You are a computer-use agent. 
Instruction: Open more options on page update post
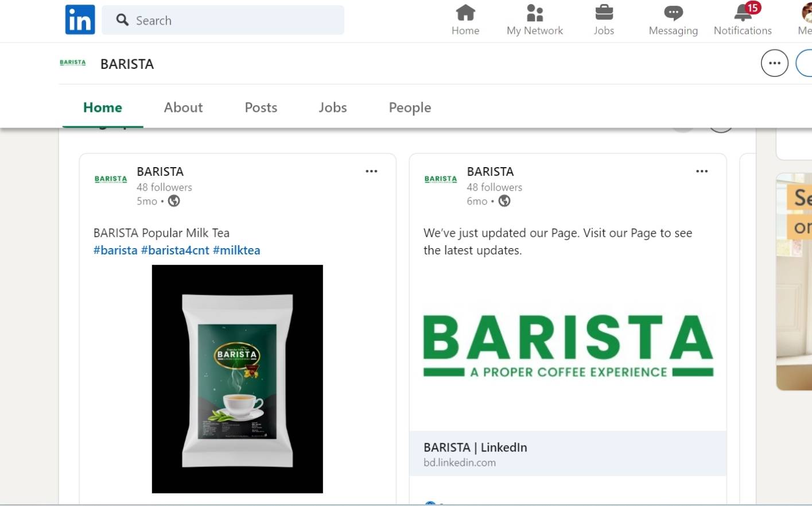coord(701,171)
